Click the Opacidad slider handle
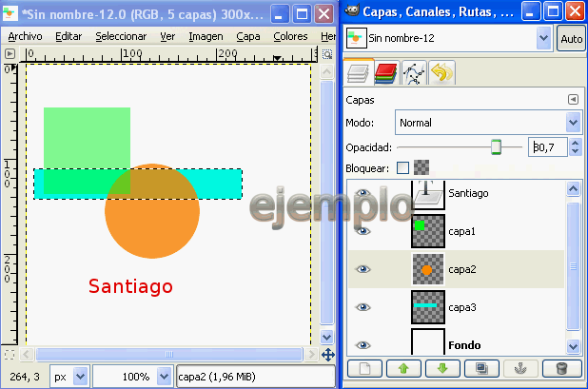 tap(496, 146)
